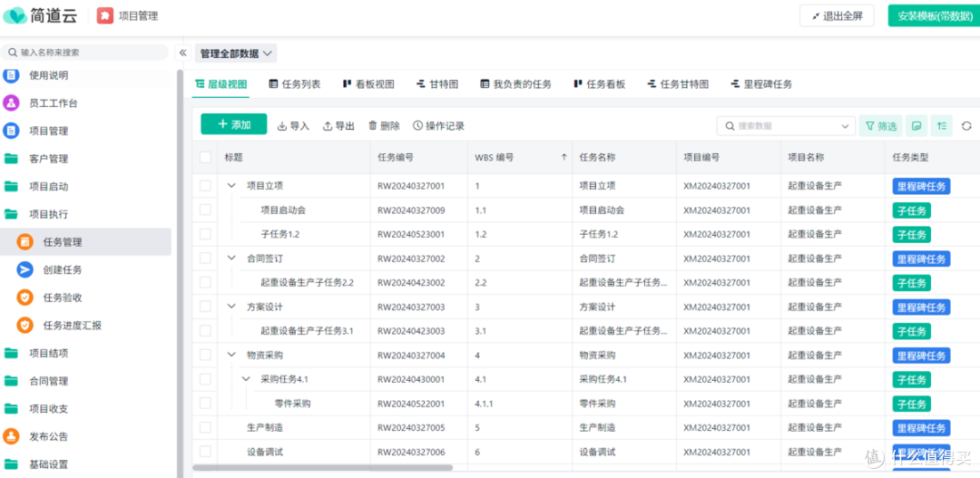Collapse the 物资采购 tree row
The image size is (980, 478).
pyautogui.click(x=231, y=355)
